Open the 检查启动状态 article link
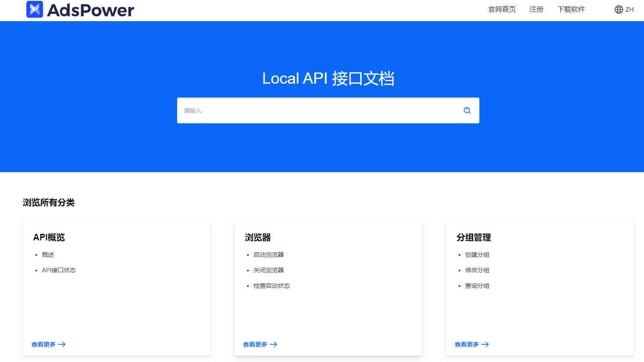644x362 pixels. tap(272, 286)
